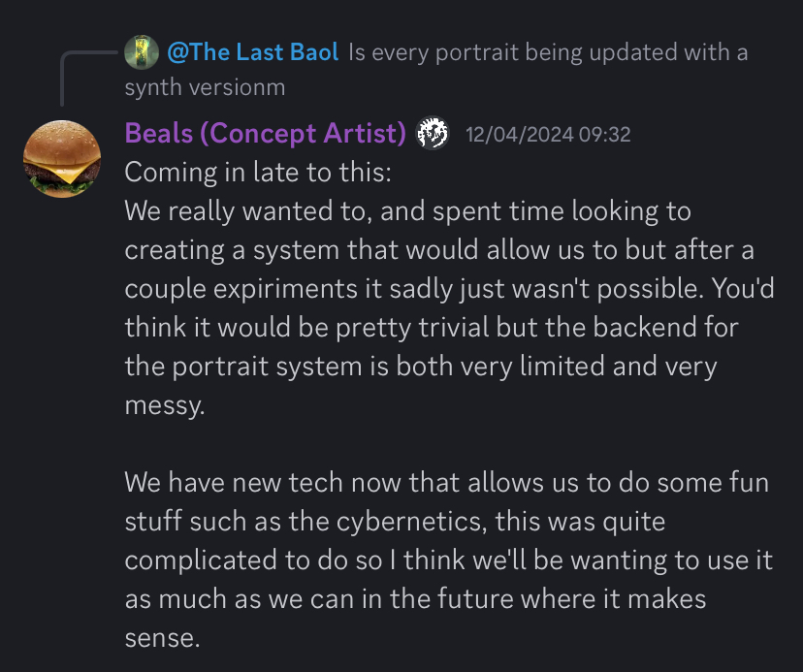The width and height of the screenshot is (803, 672).
Task: Click the phrase 'portrait system' in the message
Action: pos(262,366)
